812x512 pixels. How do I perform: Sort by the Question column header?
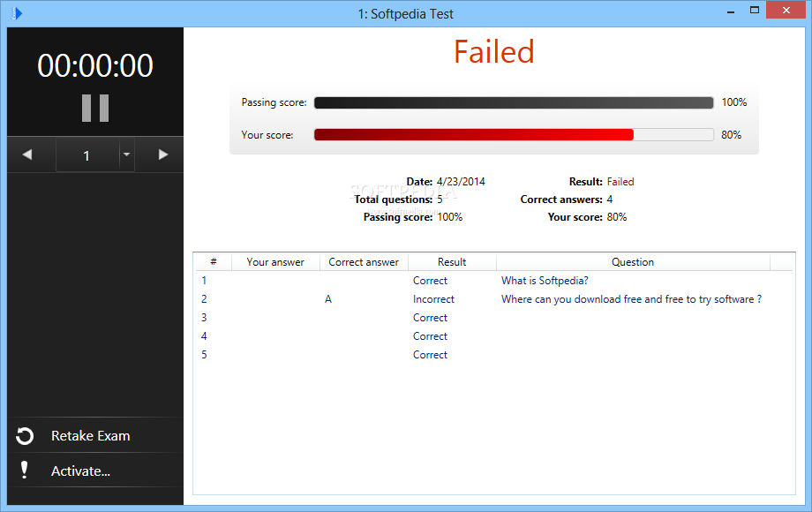tap(633, 262)
